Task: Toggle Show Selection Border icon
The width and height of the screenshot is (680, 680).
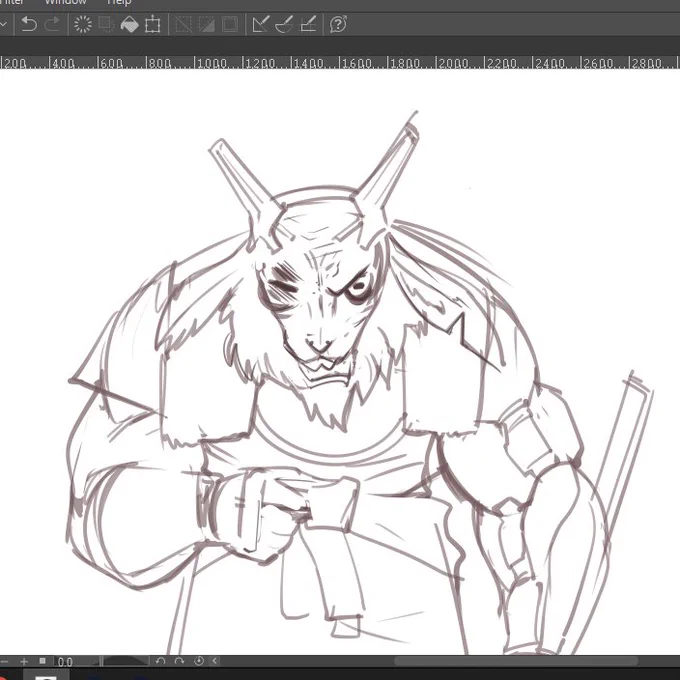Action: pyautogui.click(x=230, y=24)
